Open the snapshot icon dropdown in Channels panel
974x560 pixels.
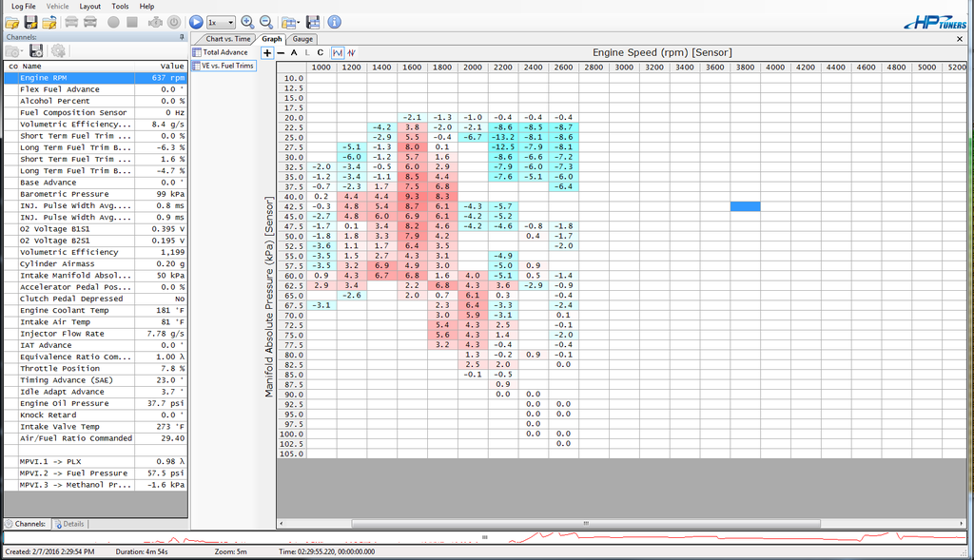click(22, 50)
